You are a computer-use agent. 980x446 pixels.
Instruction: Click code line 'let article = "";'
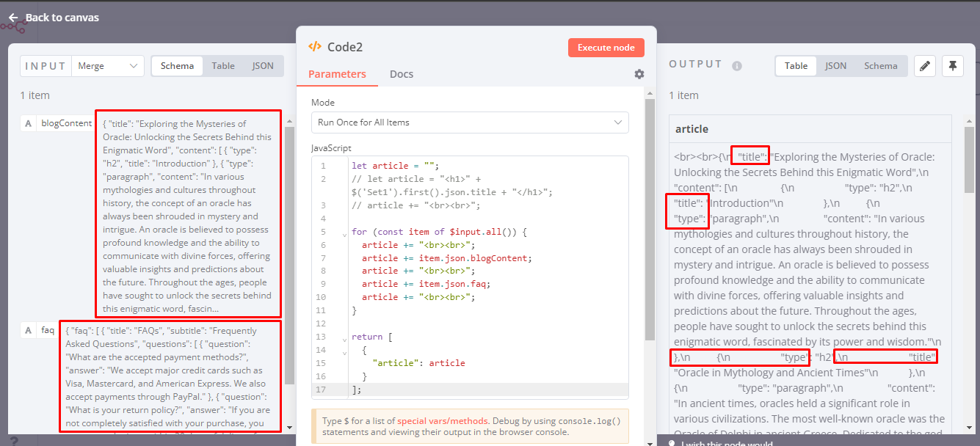click(394, 166)
